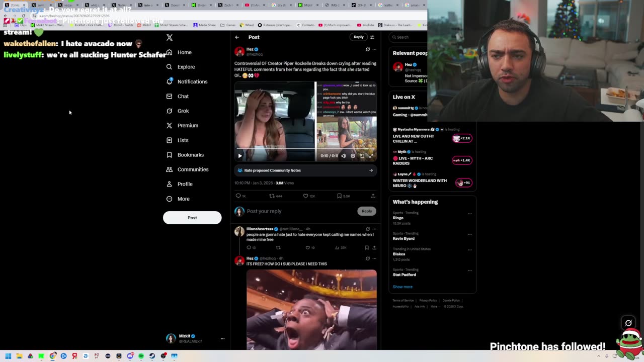Expand the video to fullscreen

click(x=371, y=156)
